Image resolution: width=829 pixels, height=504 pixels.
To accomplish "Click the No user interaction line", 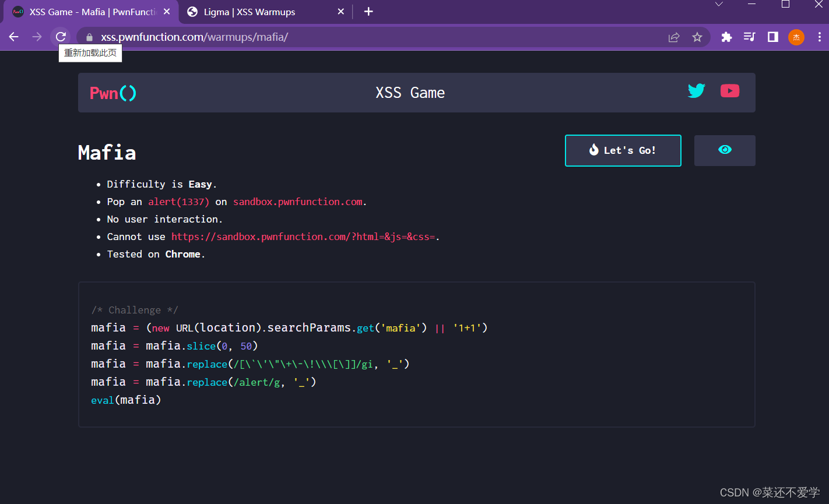I will 165,219.
